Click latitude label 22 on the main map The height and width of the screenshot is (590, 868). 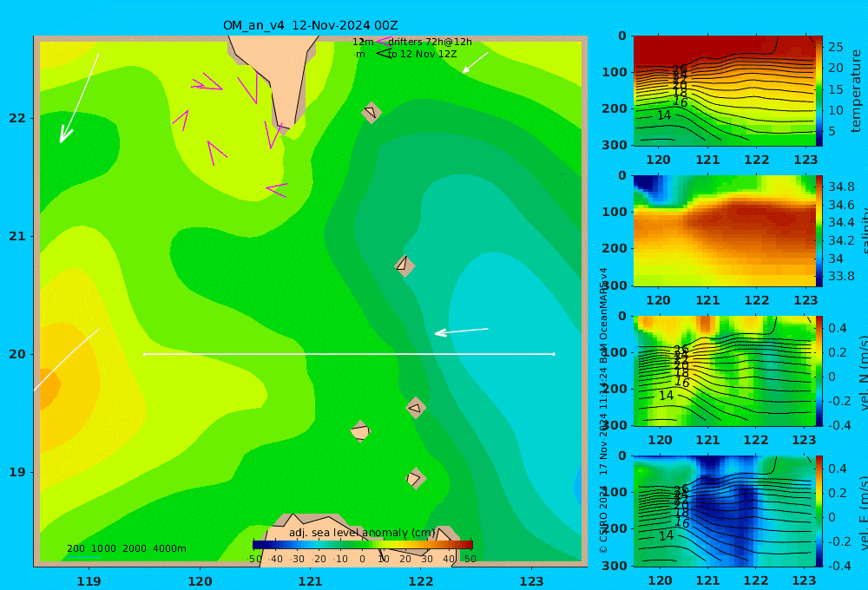tap(17, 118)
